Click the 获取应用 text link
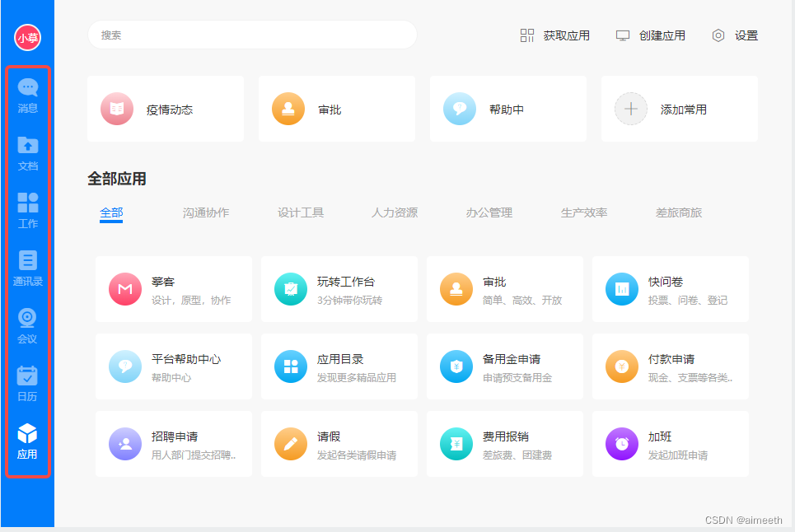This screenshot has height=532, width=795. (x=566, y=35)
